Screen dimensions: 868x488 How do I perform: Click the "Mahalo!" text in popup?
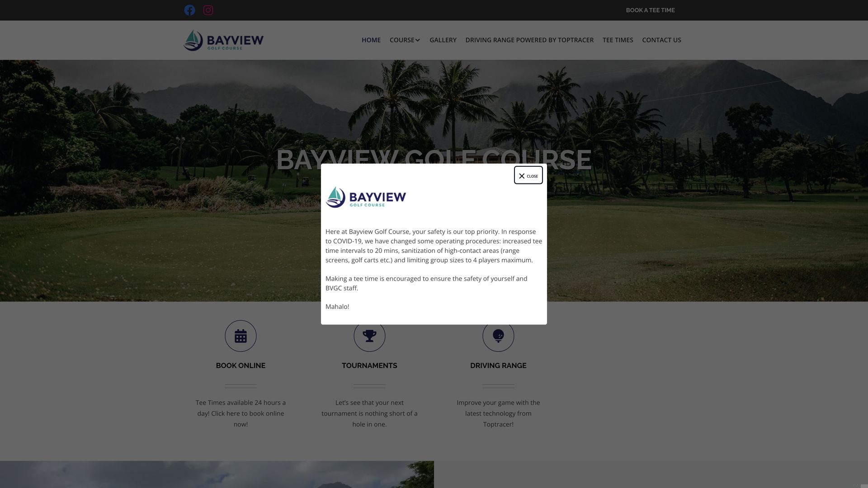click(337, 306)
